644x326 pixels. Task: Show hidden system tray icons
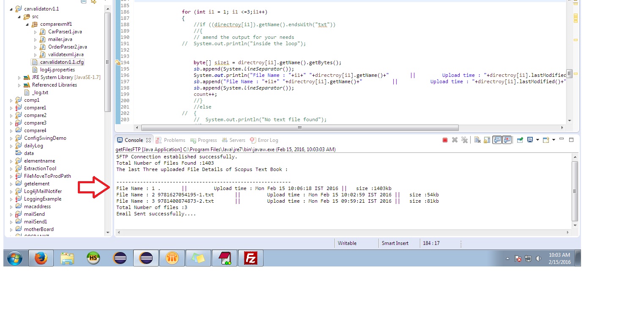508,258
